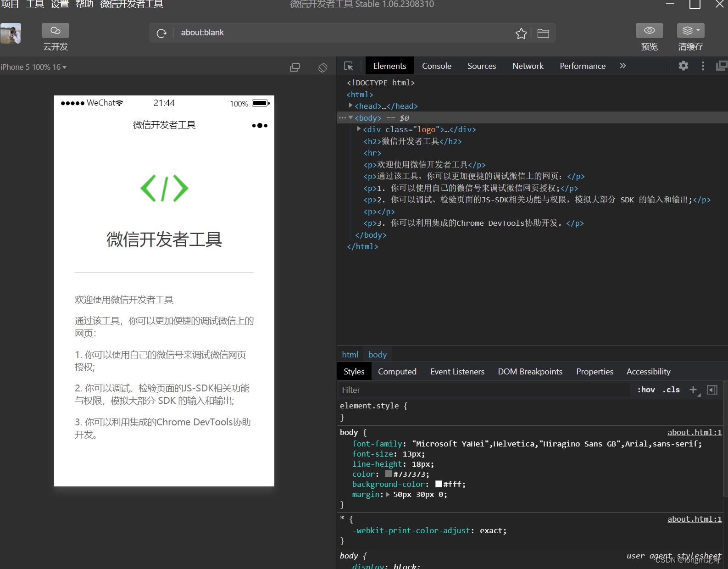This screenshot has width=728, height=569.
Task: Click the body breadcrumb
Action: (377, 355)
